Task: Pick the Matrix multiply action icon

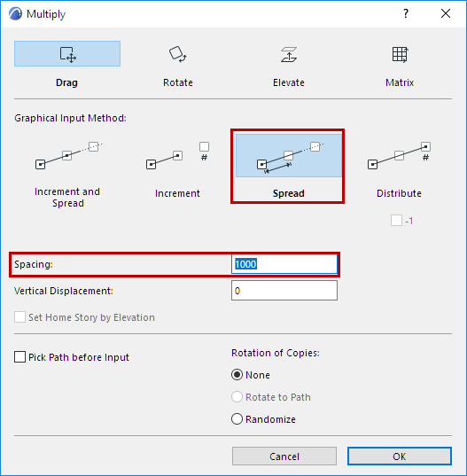Action: click(400, 54)
